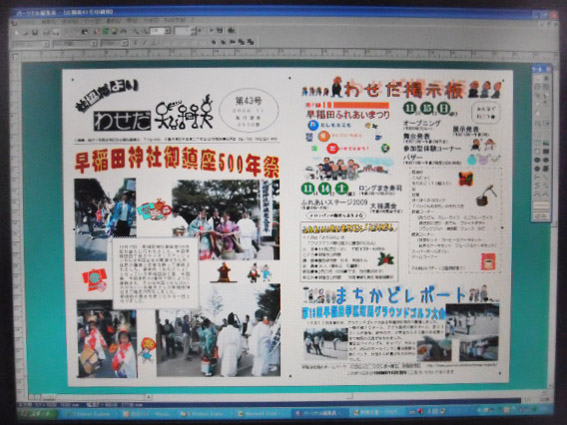This screenshot has height=425, width=567.
Task: Click the first taskbar button after Start
Action: coord(90,413)
